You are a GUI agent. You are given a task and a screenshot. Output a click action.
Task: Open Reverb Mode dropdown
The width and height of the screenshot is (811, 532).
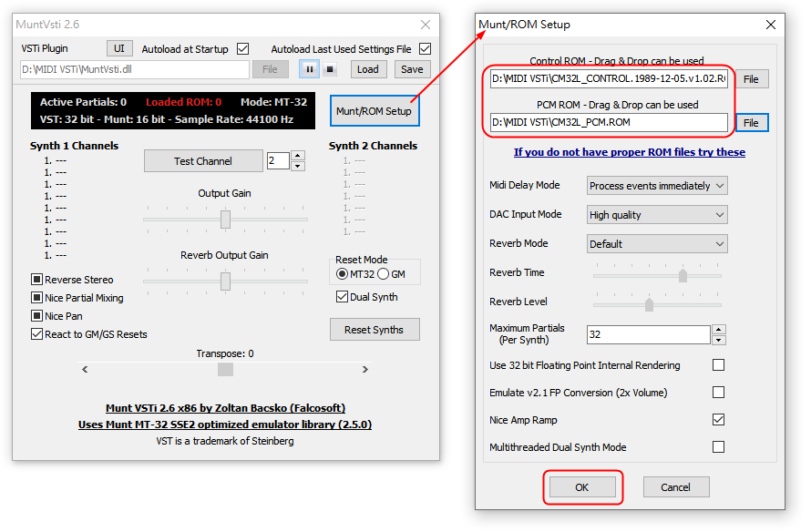(x=657, y=243)
